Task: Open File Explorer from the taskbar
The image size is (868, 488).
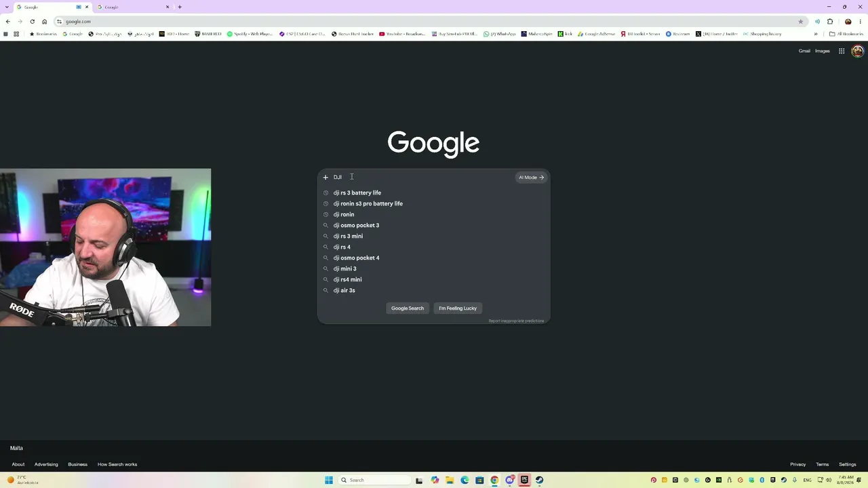Action: tap(450, 480)
